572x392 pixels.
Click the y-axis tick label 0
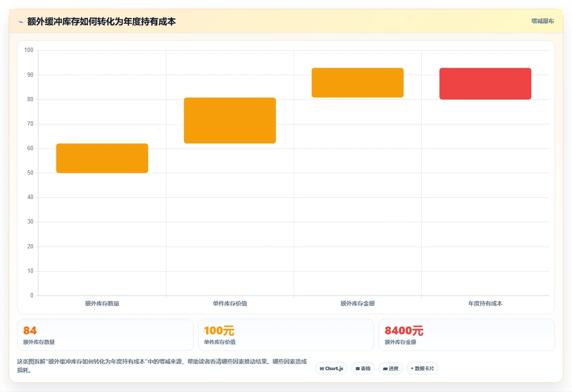coord(32,296)
